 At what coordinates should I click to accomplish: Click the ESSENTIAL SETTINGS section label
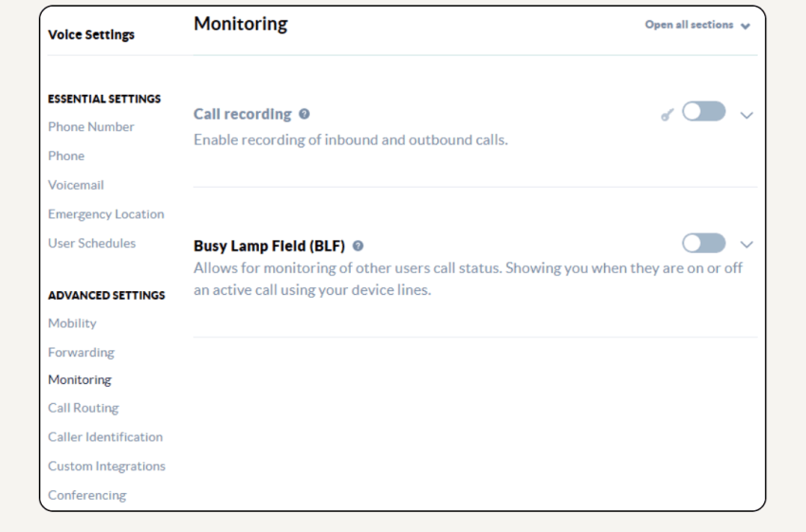pos(104,99)
